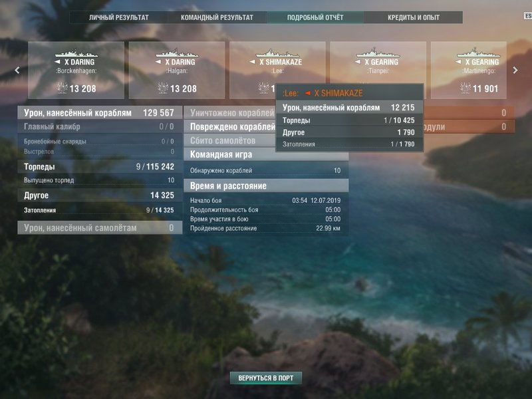
Task: Select the Урон, нанесённый кораблям 129 567 row
Action: click(99, 112)
